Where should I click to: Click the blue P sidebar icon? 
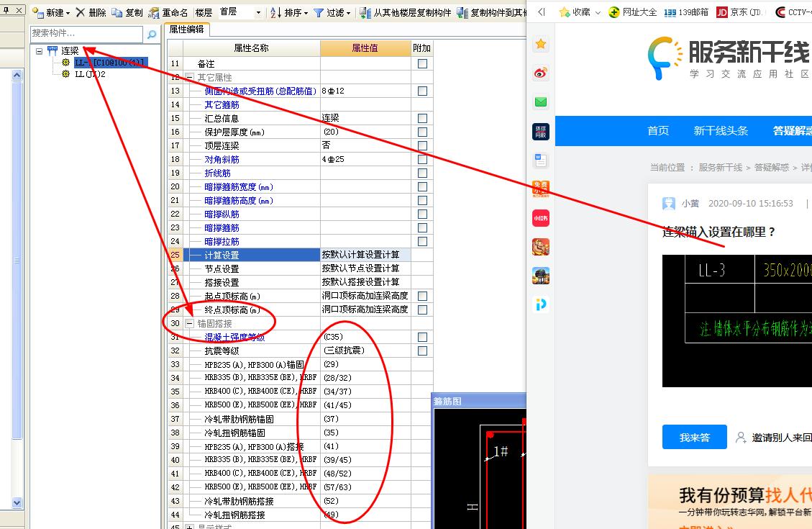coord(541,304)
